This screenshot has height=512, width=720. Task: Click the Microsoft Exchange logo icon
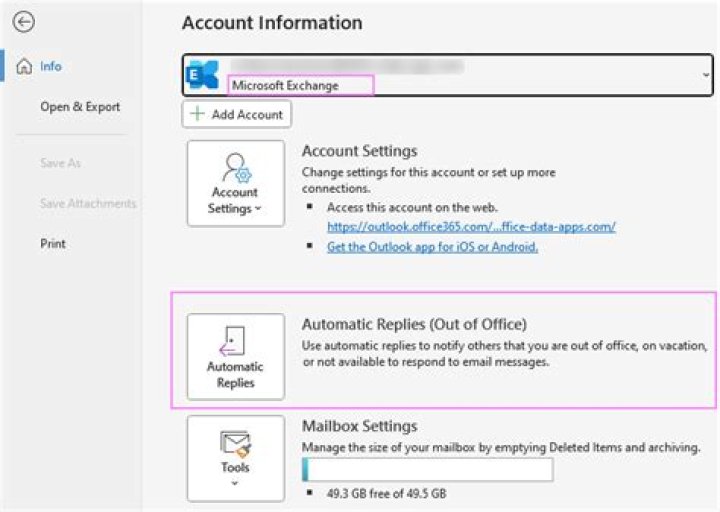click(x=204, y=75)
